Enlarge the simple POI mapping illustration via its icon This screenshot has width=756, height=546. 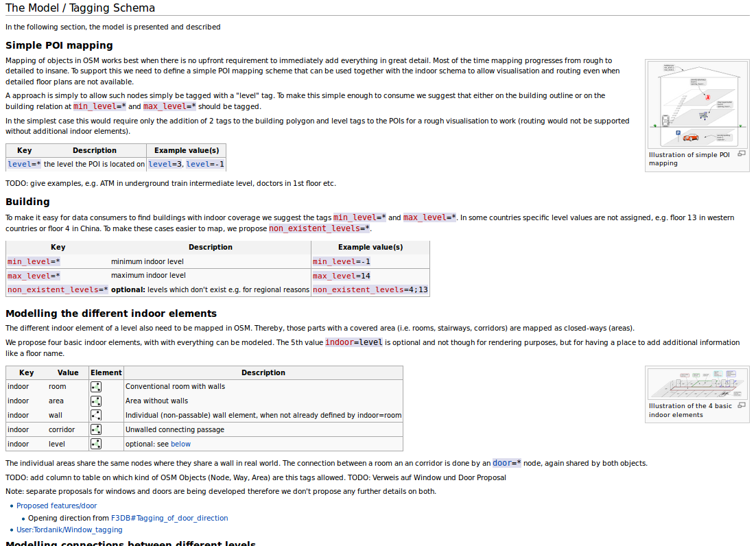[x=741, y=154]
